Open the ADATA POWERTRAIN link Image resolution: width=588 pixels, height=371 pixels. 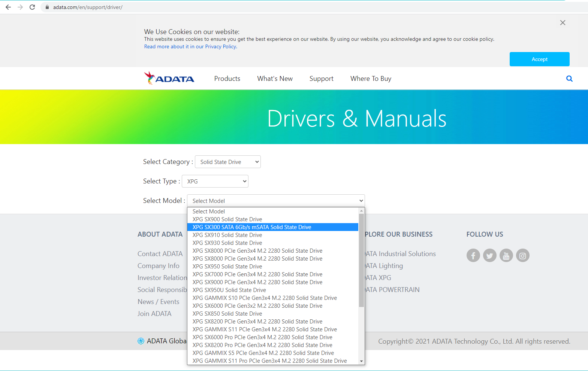point(392,290)
